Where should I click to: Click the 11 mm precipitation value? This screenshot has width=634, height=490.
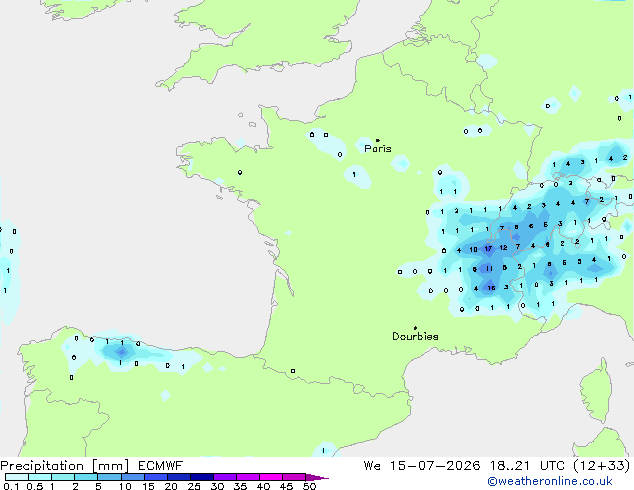click(x=489, y=268)
